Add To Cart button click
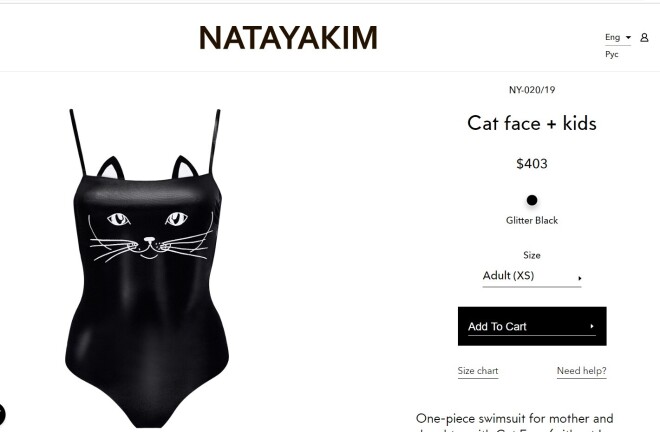The width and height of the screenshot is (660, 432). tap(532, 326)
